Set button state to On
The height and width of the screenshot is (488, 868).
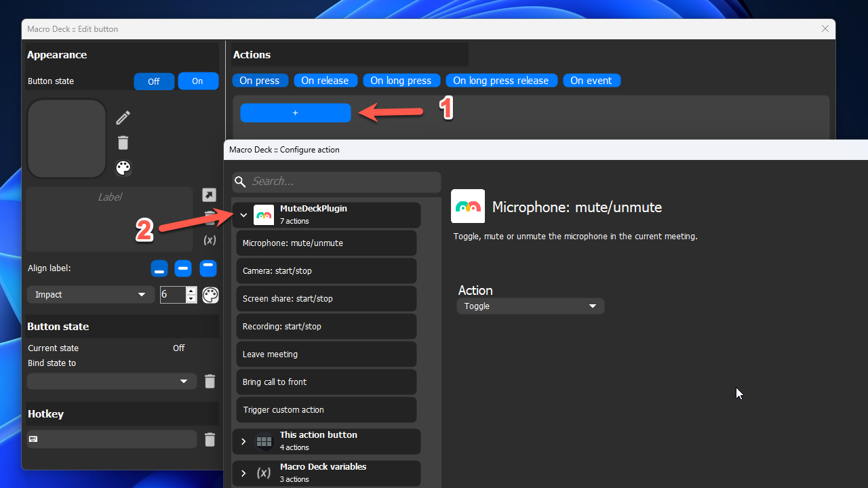coord(197,81)
